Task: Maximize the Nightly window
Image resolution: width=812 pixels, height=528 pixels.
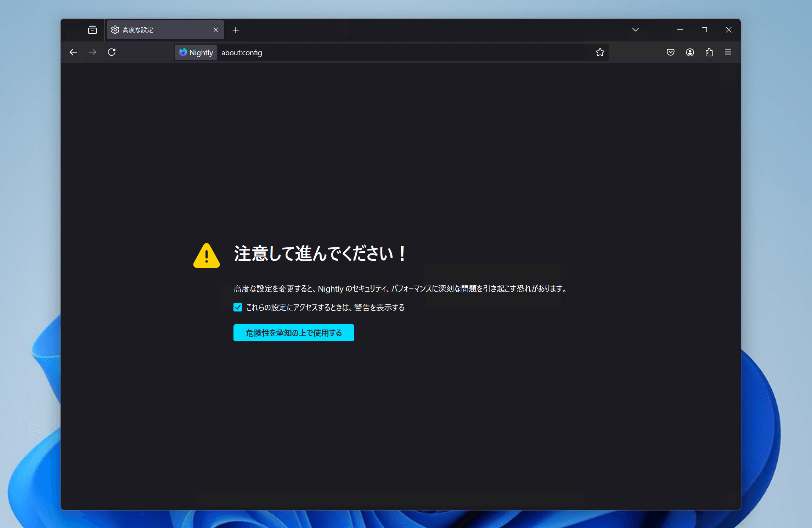Action: 704,30
